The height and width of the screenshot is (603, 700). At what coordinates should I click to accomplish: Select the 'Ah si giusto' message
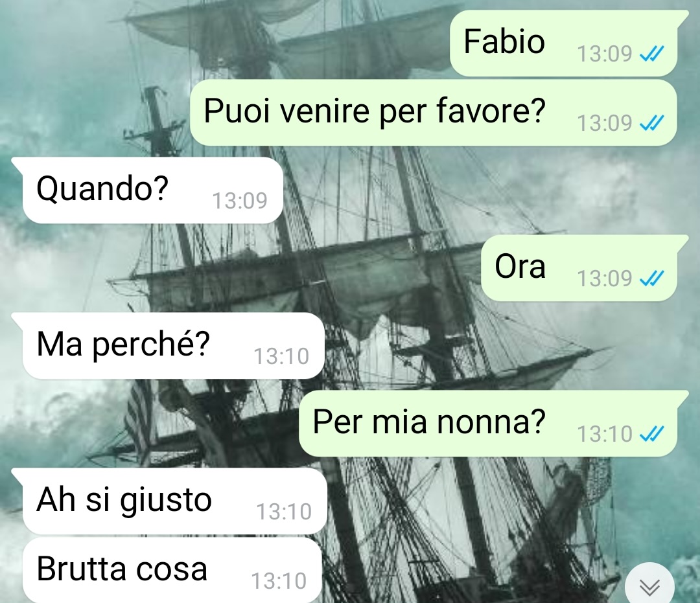coord(169,501)
